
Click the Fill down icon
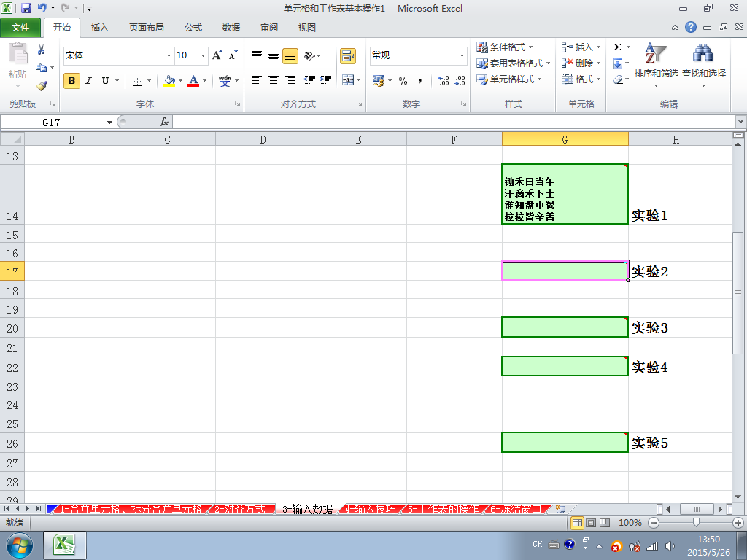(x=617, y=63)
